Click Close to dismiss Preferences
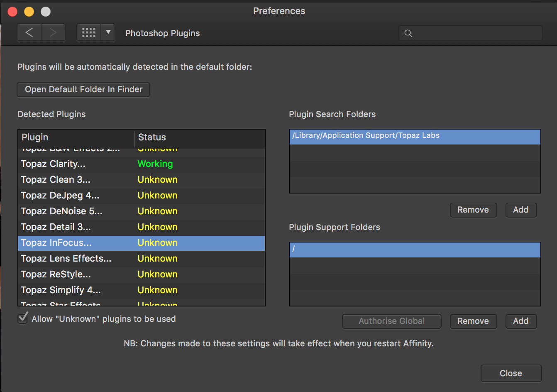This screenshot has height=392, width=557. 511,373
